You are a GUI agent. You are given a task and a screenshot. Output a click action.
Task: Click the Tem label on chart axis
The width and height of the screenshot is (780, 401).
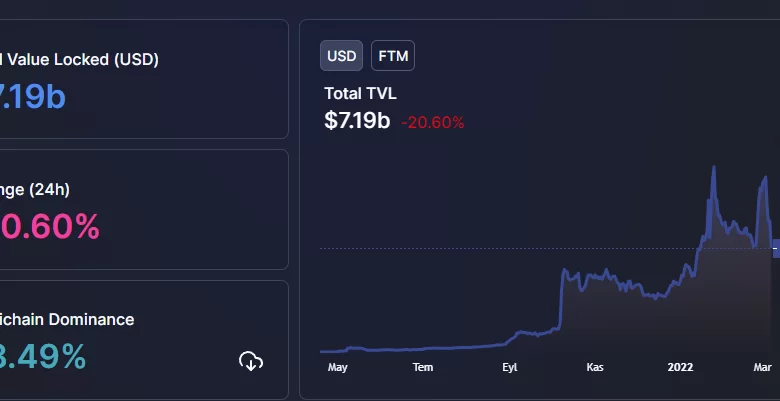(x=423, y=367)
